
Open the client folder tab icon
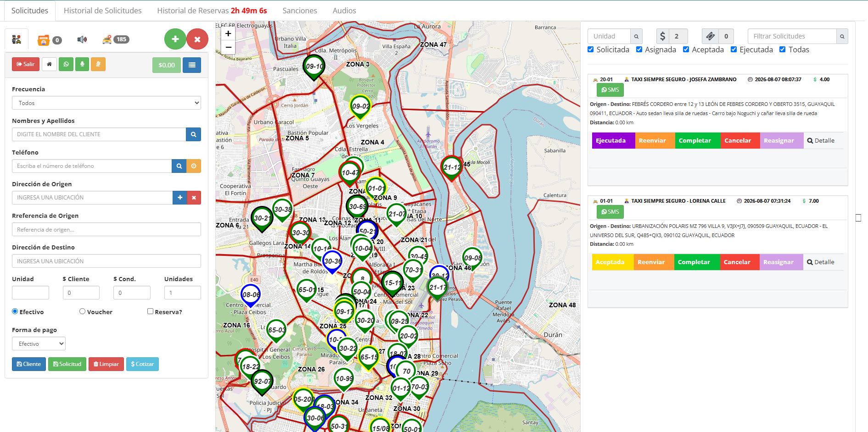tap(44, 40)
